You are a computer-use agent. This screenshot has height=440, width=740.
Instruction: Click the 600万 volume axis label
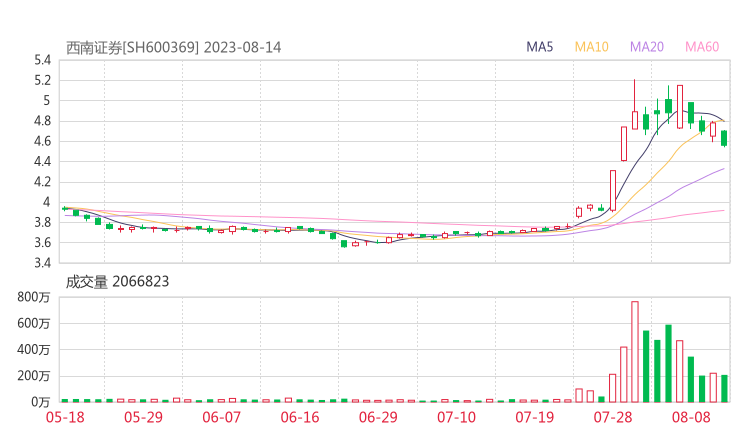tap(34, 323)
